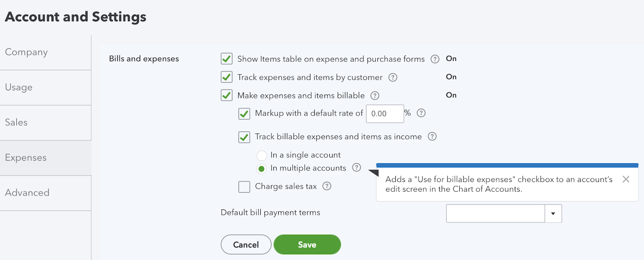The height and width of the screenshot is (260, 644).
Task: Open help for Charge sales tax
Action: [327, 186]
